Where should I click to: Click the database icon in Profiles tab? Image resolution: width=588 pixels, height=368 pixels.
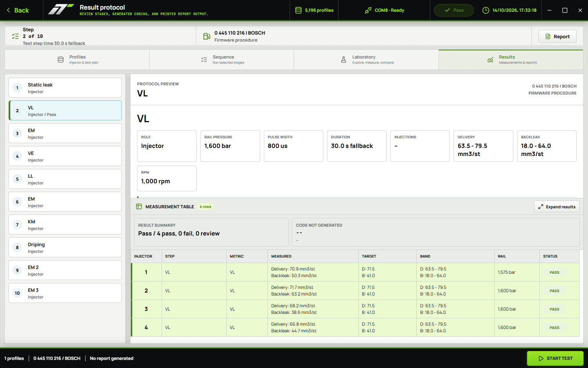61,60
